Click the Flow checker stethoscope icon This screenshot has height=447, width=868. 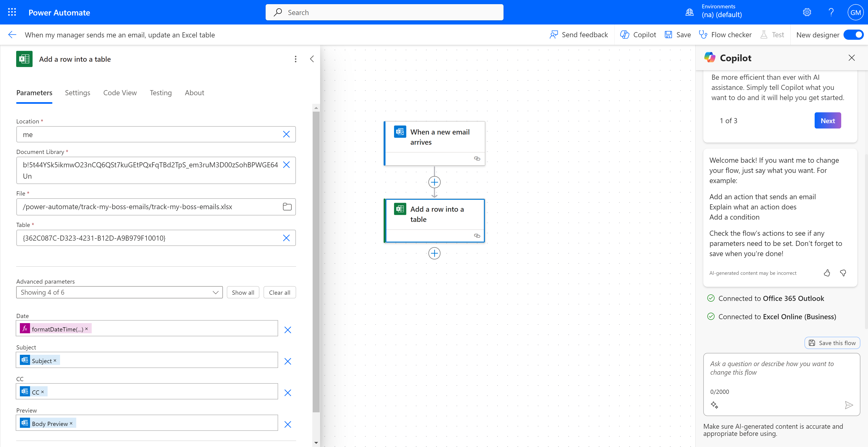[703, 35]
